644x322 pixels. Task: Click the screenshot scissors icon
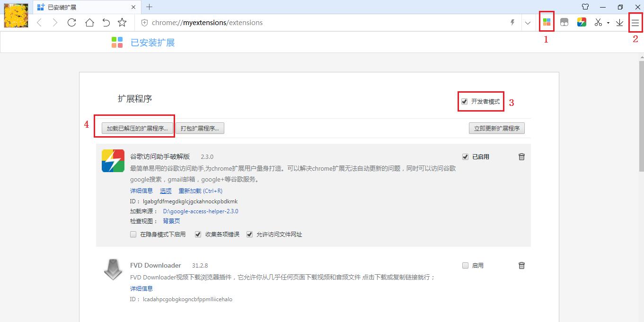597,22
